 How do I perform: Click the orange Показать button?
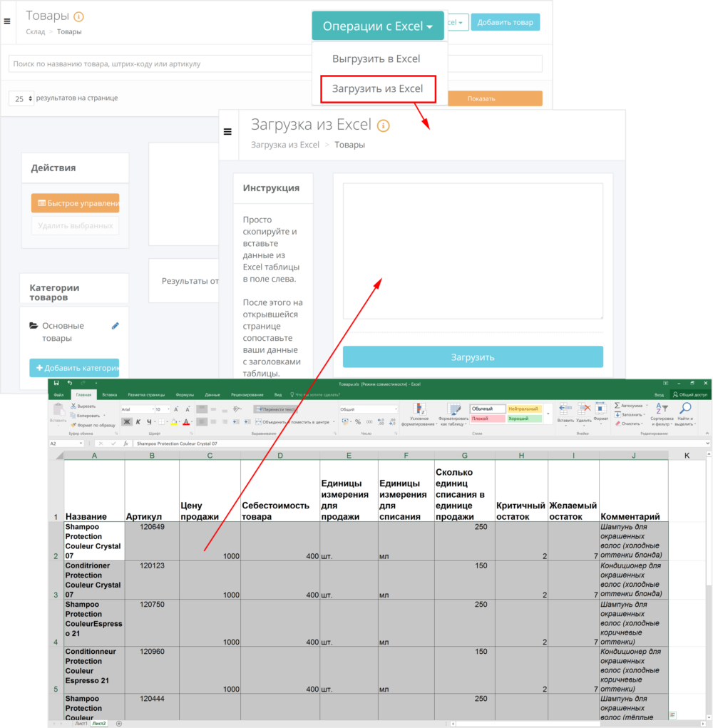click(495, 98)
